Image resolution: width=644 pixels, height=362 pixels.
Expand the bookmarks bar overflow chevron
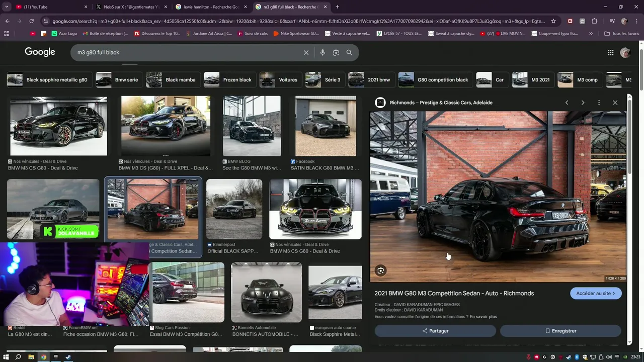coord(591,34)
